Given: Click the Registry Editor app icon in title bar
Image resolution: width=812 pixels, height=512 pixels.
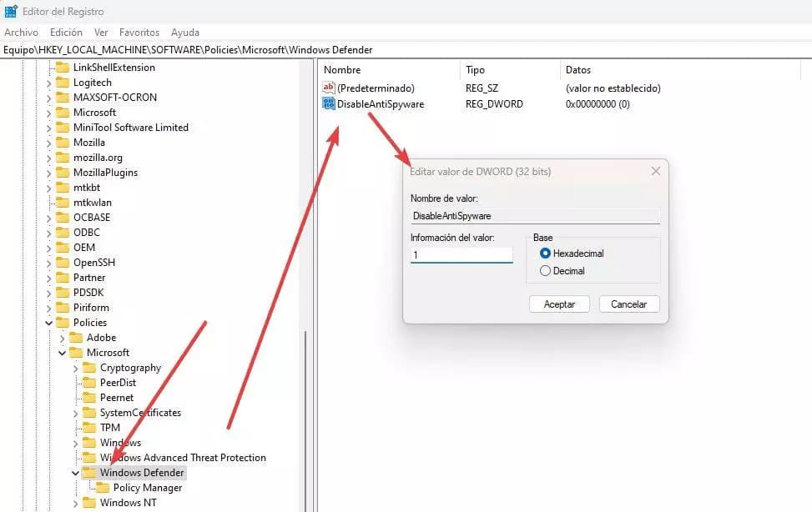Looking at the screenshot, I should click(x=11, y=11).
